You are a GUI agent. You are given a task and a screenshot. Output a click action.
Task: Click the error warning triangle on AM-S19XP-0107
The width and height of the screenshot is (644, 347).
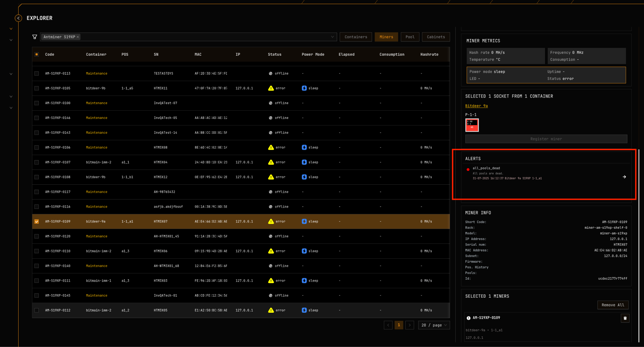(x=271, y=162)
